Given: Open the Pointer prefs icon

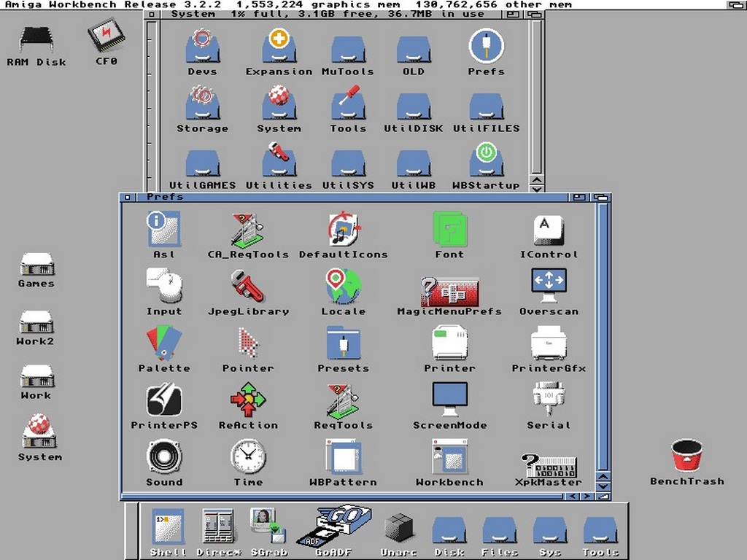Looking at the screenshot, I should tap(248, 343).
